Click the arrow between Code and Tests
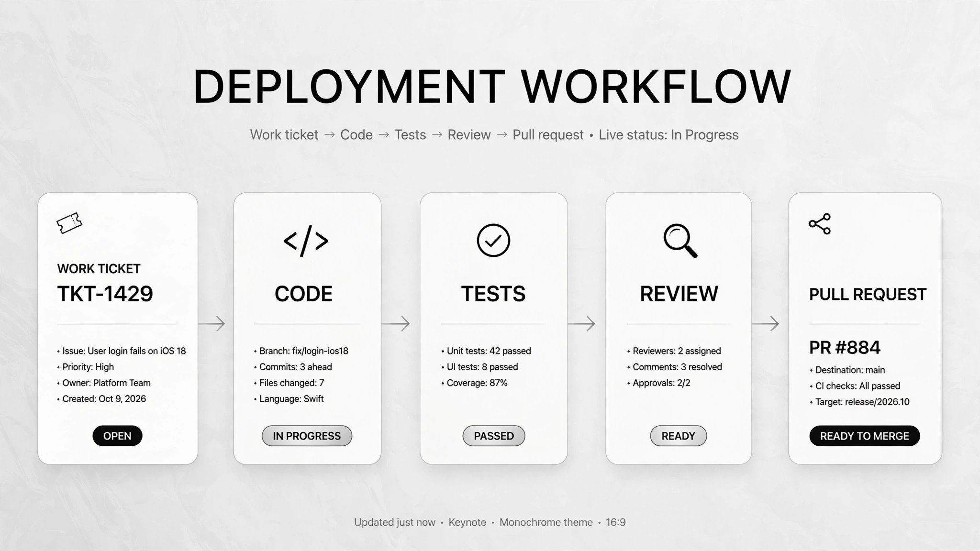 [396, 324]
